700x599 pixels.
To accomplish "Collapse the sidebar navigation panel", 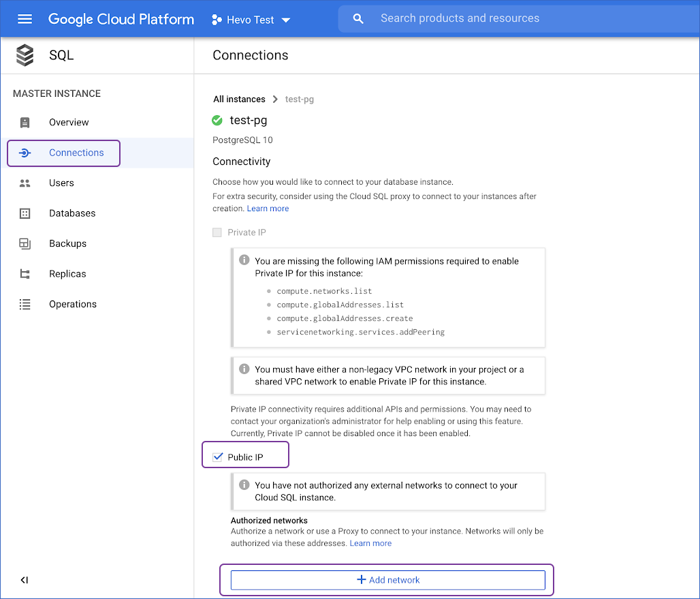I will coord(25,580).
